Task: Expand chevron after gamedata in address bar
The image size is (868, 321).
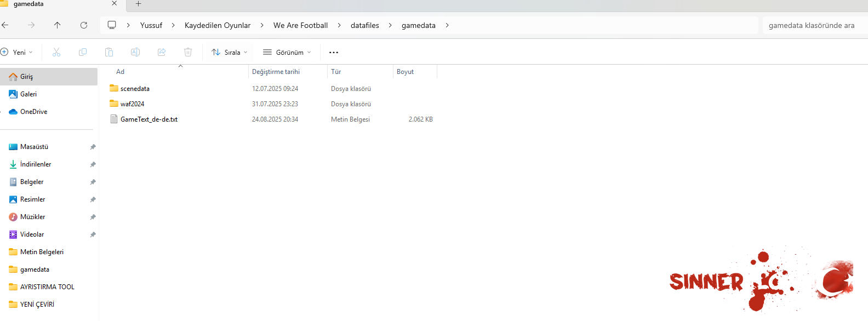Action: coord(447,25)
